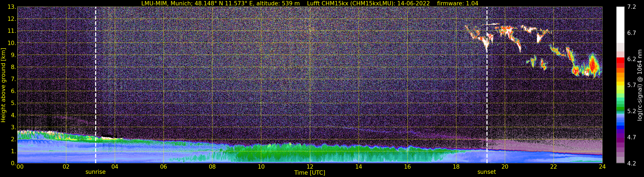
Task: Click height axis tick label '8.'
Action: [13, 67]
